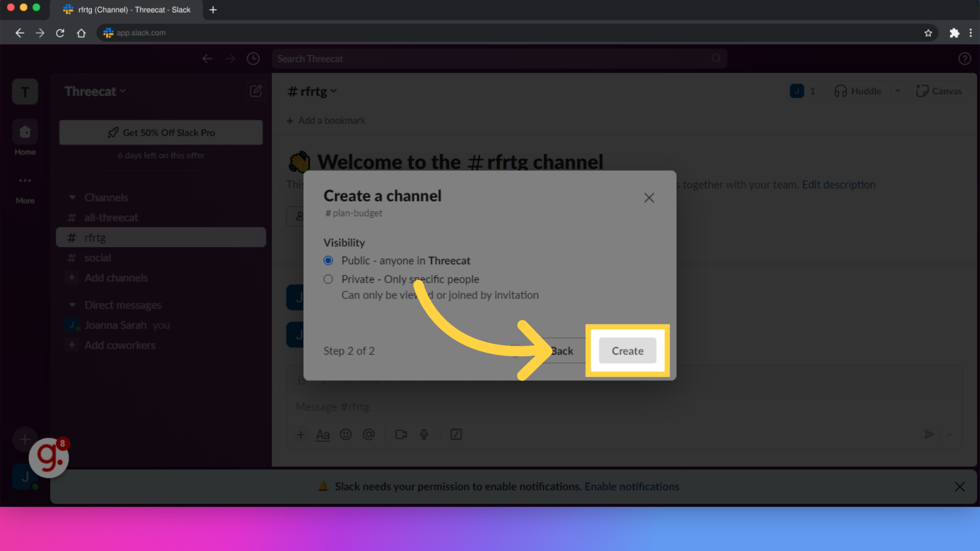
Task: Toggle text formatting Aa icon
Action: [x=323, y=435]
